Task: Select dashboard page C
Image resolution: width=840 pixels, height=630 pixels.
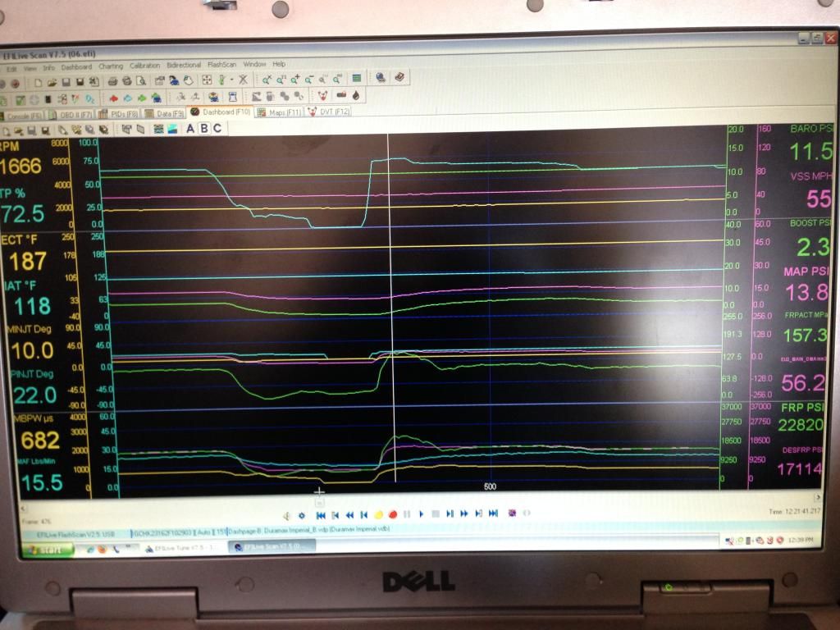Action: (x=217, y=129)
